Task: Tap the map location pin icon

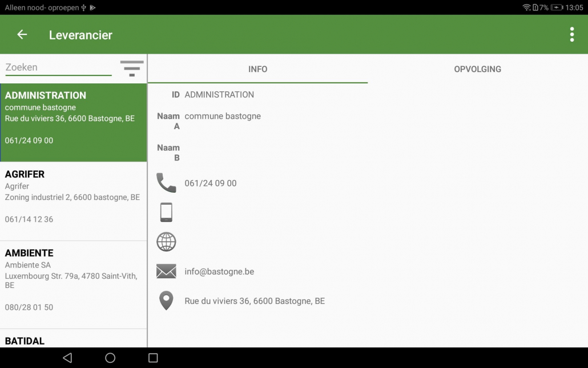Action: tap(166, 301)
